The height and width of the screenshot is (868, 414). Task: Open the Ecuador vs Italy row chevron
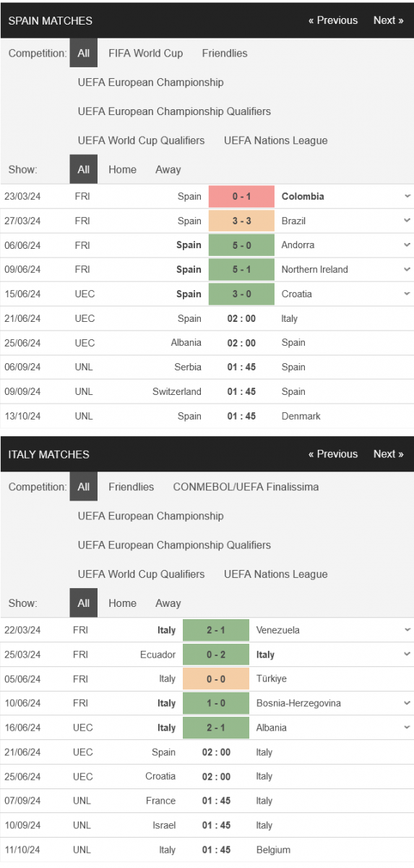[x=407, y=655]
